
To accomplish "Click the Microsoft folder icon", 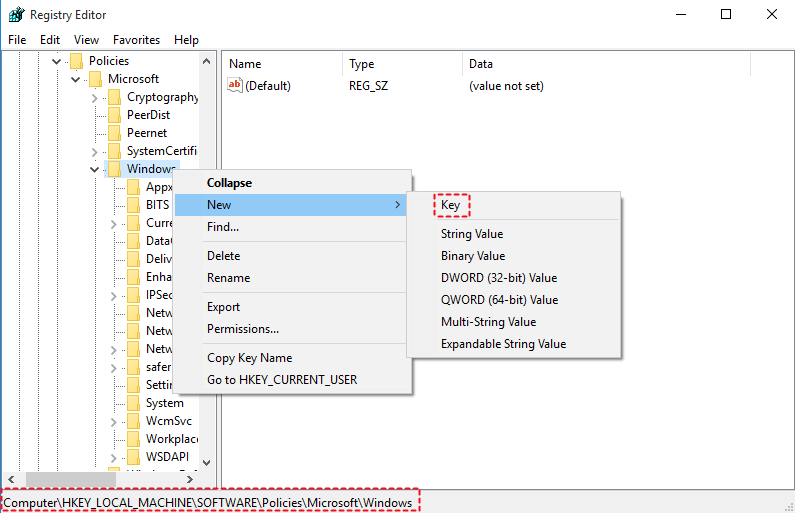I will tap(95, 79).
